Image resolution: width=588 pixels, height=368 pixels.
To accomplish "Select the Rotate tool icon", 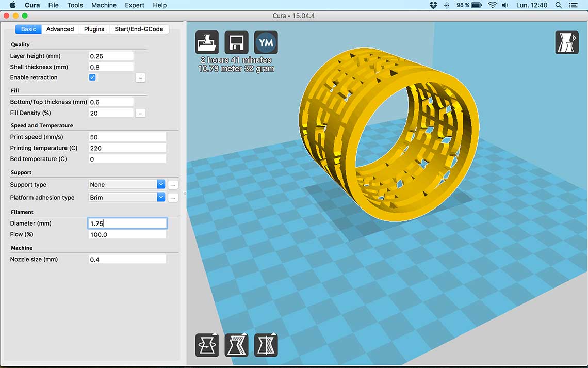I will click(x=207, y=345).
